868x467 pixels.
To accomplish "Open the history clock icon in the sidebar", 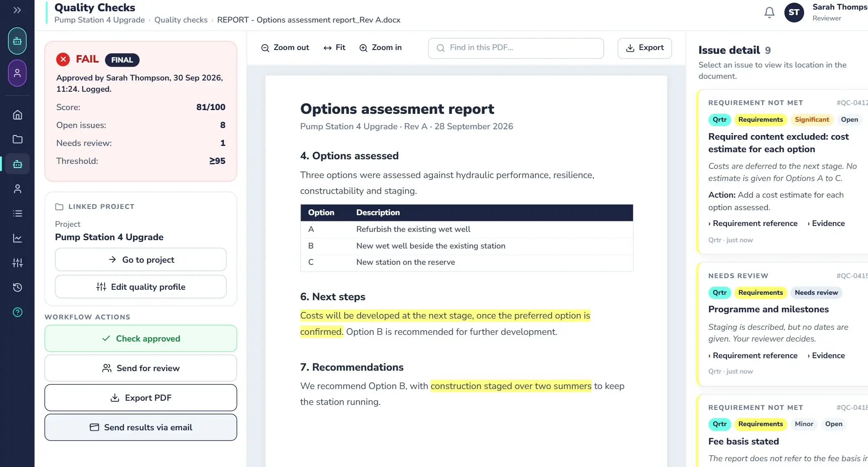I will [x=17, y=287].
